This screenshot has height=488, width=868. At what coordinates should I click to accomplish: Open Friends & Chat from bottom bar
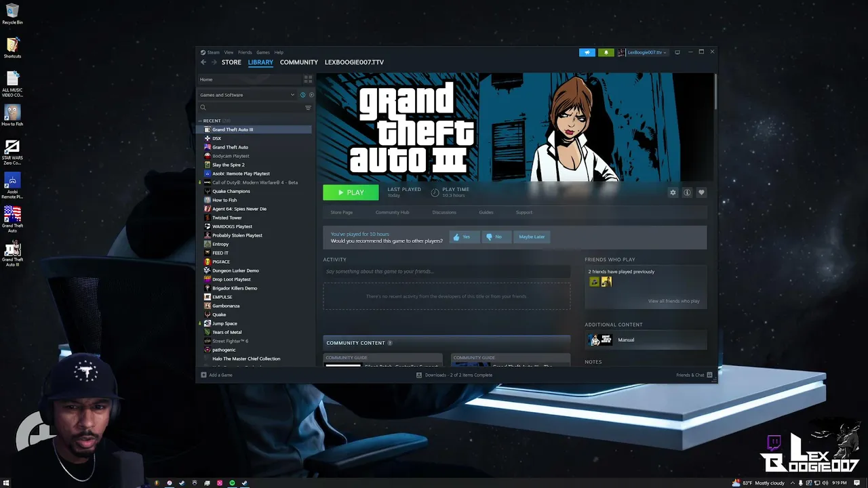point(694,375)
